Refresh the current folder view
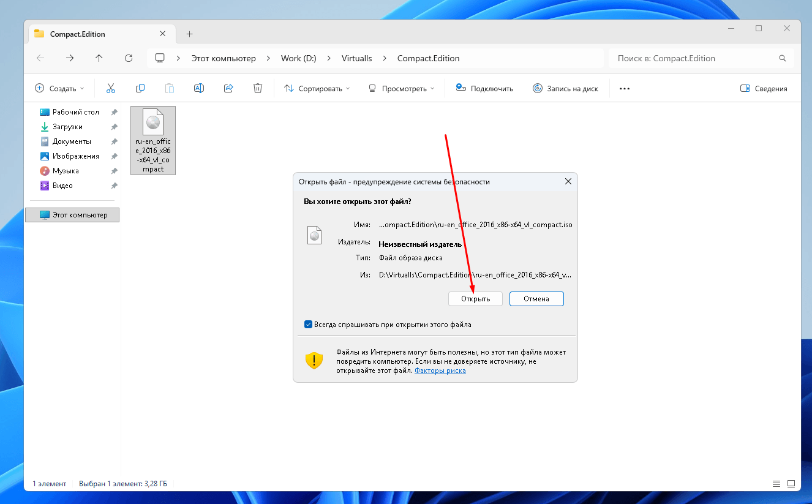The image size is (812, 504). pyautogui.click(x=129, y=58)
